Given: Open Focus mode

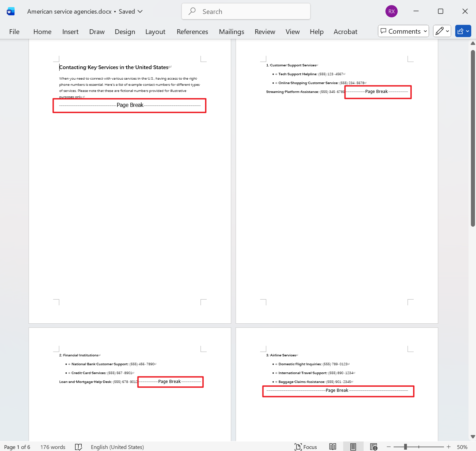Looking at the screenshot, I should coord(305,447).
